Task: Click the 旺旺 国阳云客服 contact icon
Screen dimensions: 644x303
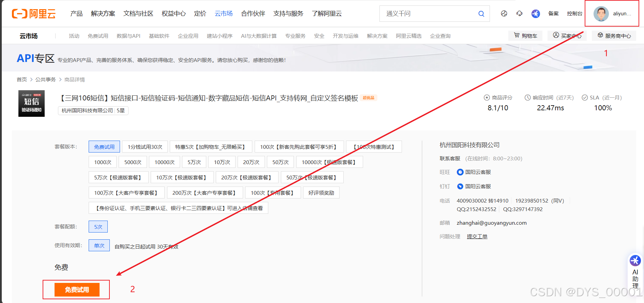Action: [460, 172]
